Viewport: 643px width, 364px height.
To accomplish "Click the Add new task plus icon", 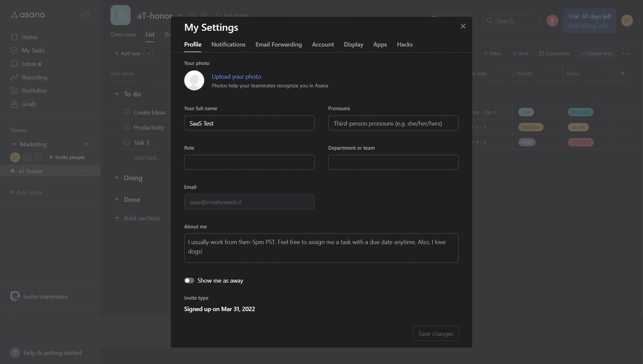I will (x=117, y=53).
